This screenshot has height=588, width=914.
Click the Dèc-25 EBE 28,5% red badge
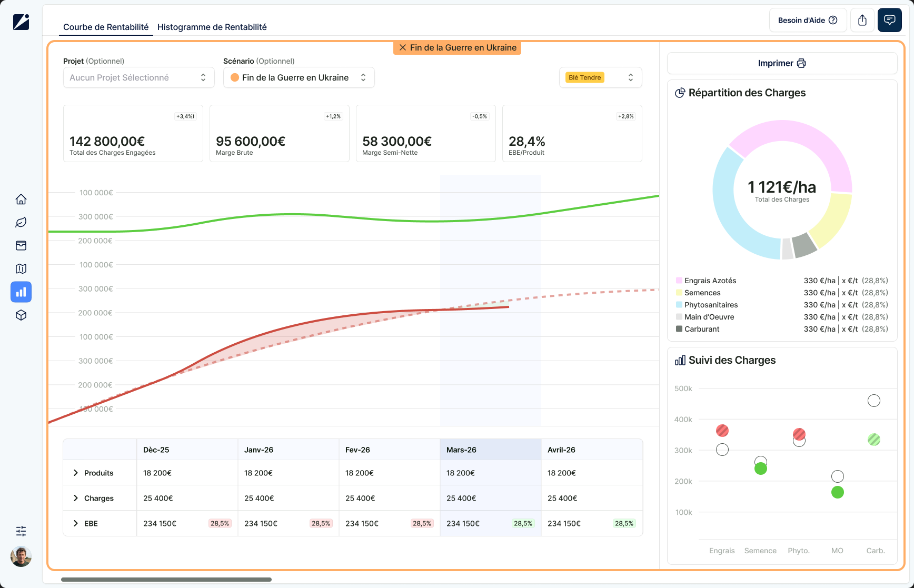point(220,523)
